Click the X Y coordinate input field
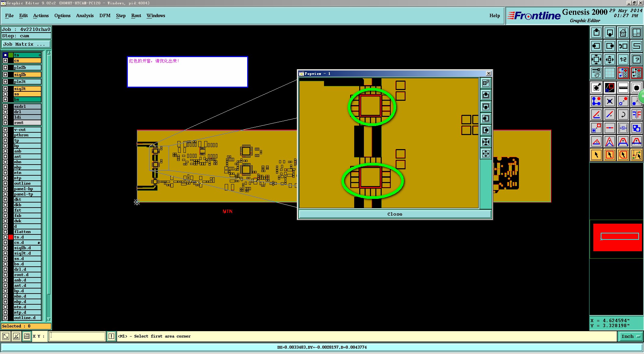 (77, 336)
